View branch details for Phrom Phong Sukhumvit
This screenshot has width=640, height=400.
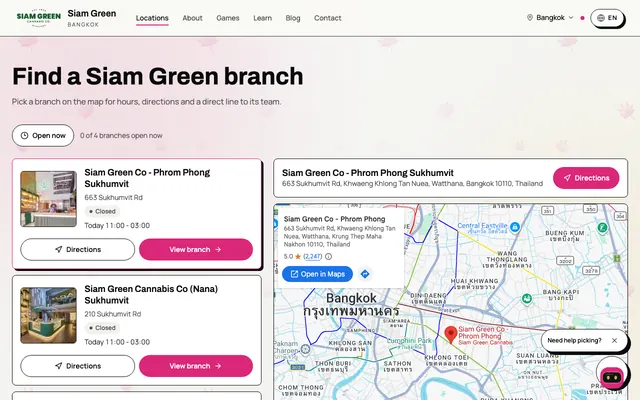pyautogui.click(x=196, y=249)
